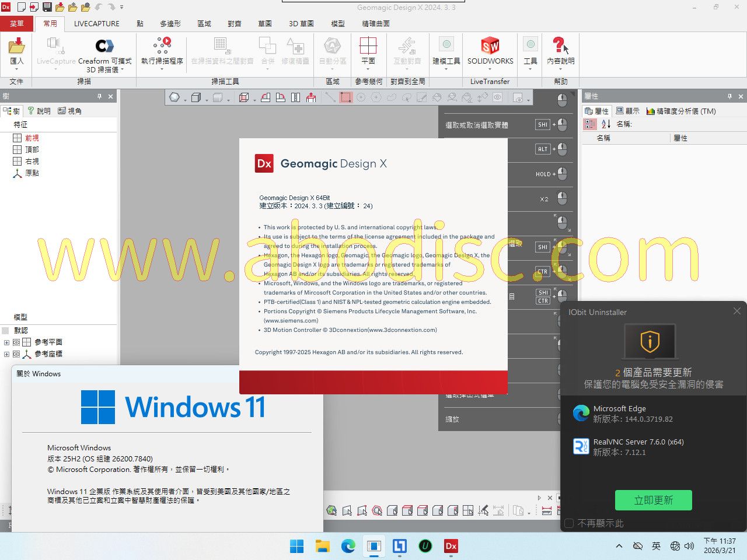The height and width of the screenshot is (560, 747).
Task: Switch to the 3D 草圖 ribbon tab
Action: click(x=301, y=23)
